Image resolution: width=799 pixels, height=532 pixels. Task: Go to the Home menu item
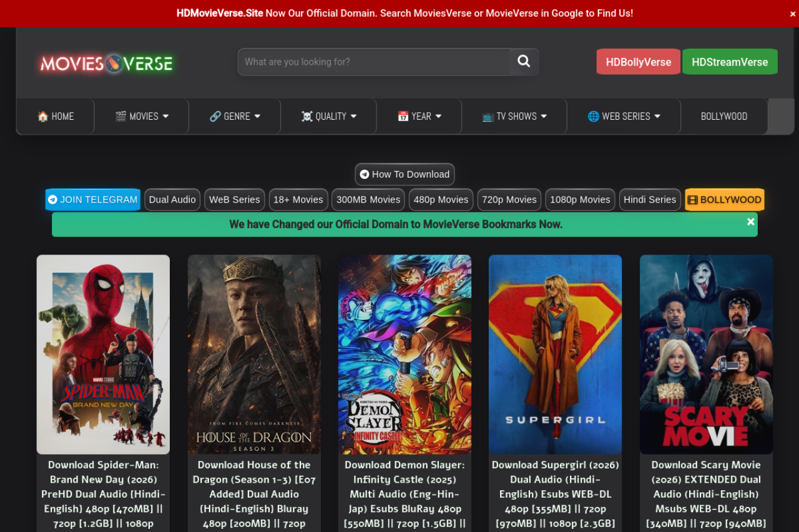56,116
